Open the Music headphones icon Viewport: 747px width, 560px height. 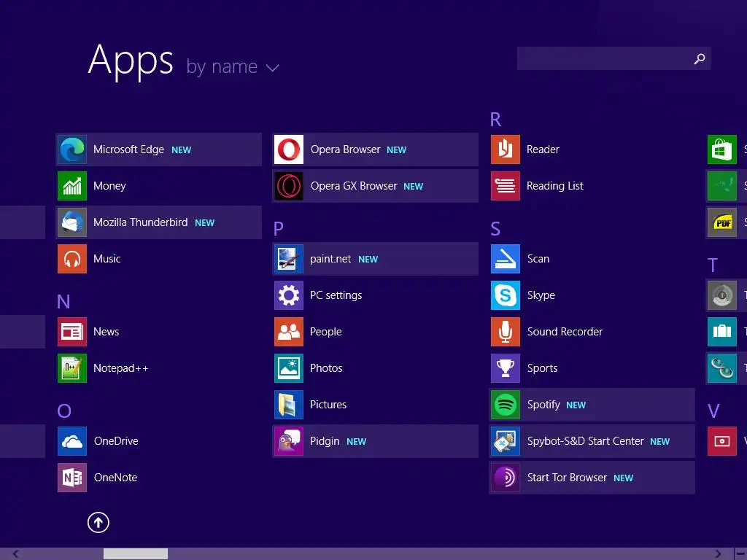pyautogui.click(x=72, y=259)
